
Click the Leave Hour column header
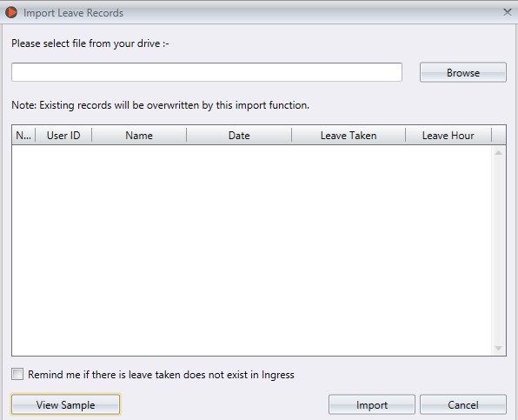coord(448,135)
